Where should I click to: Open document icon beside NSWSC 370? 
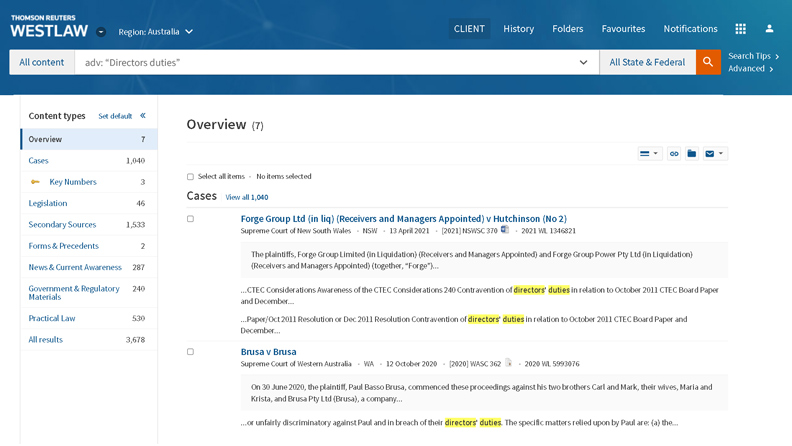pyautogui.click(x=505, y=230)
